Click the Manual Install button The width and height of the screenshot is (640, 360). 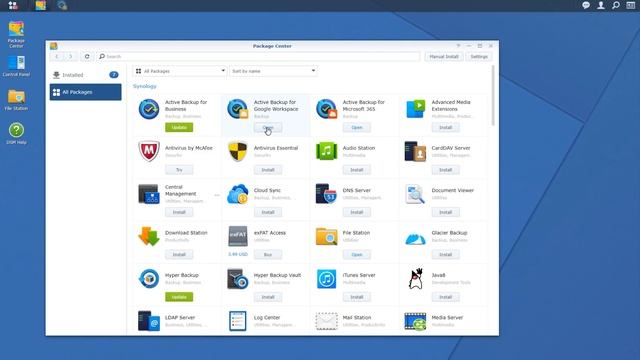click(x=444, y=56)
